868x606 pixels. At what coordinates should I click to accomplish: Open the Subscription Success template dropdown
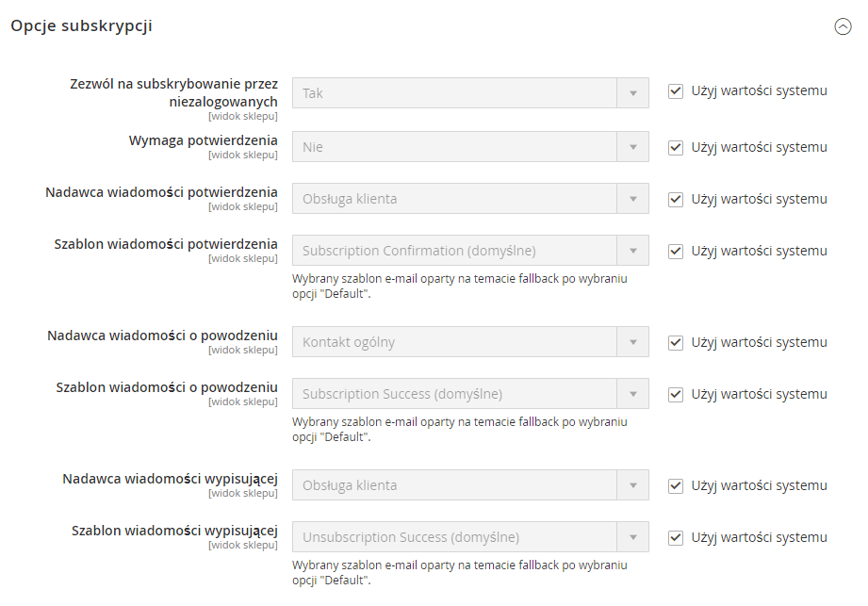click(x=470, y=394)
